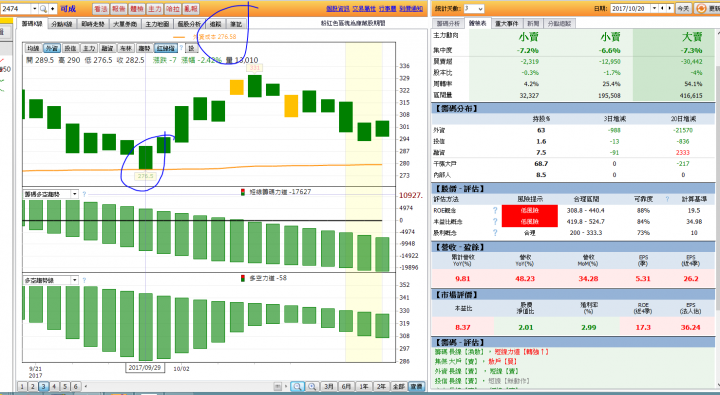Select page button 5 below chart
The height and width of the screenshot is (395, 720).
point(65,387)
